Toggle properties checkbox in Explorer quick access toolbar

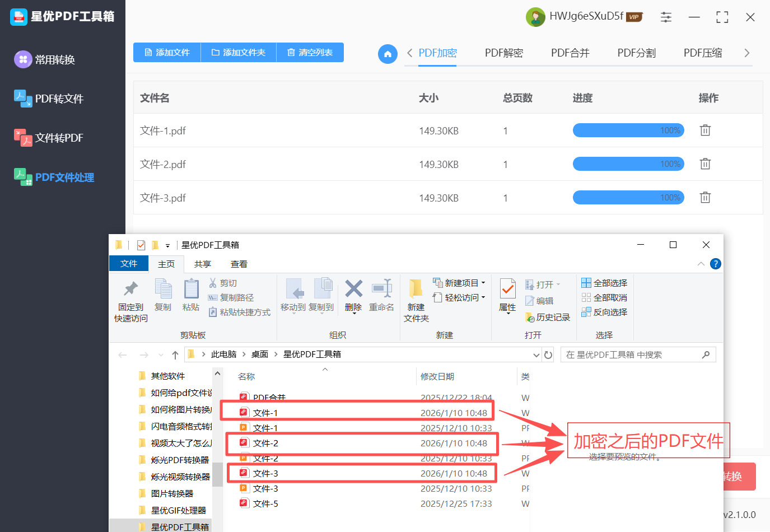pyautogui.click(x=141, y=245)
